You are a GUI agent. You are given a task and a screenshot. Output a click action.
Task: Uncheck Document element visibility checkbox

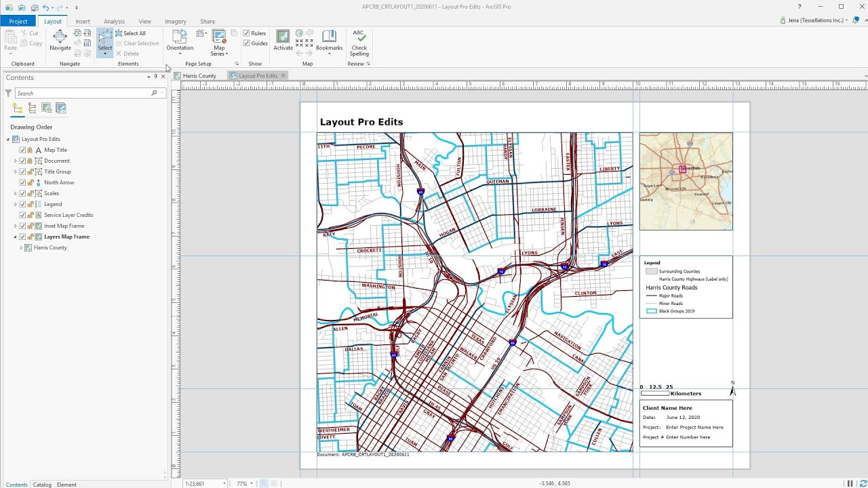(x=22, y=161)
